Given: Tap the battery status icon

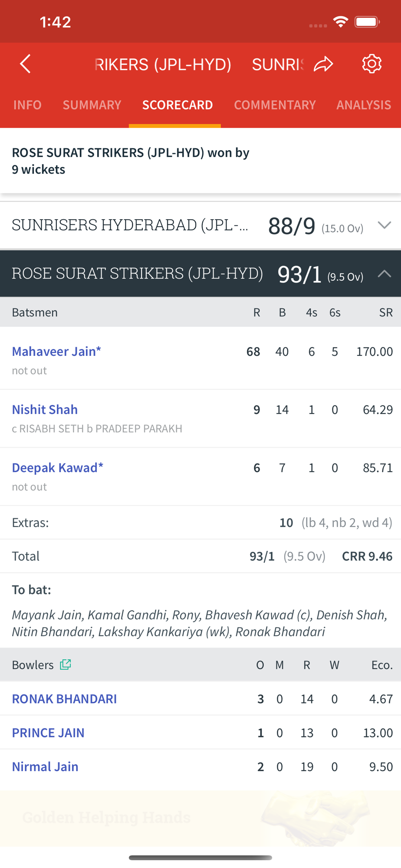Looking at the screenshot, I should (367, 22).
